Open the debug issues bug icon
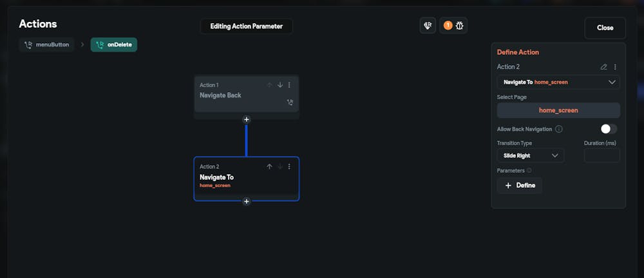Image resolution: width=644 pixels, height=278 pixels. (460, 26)
